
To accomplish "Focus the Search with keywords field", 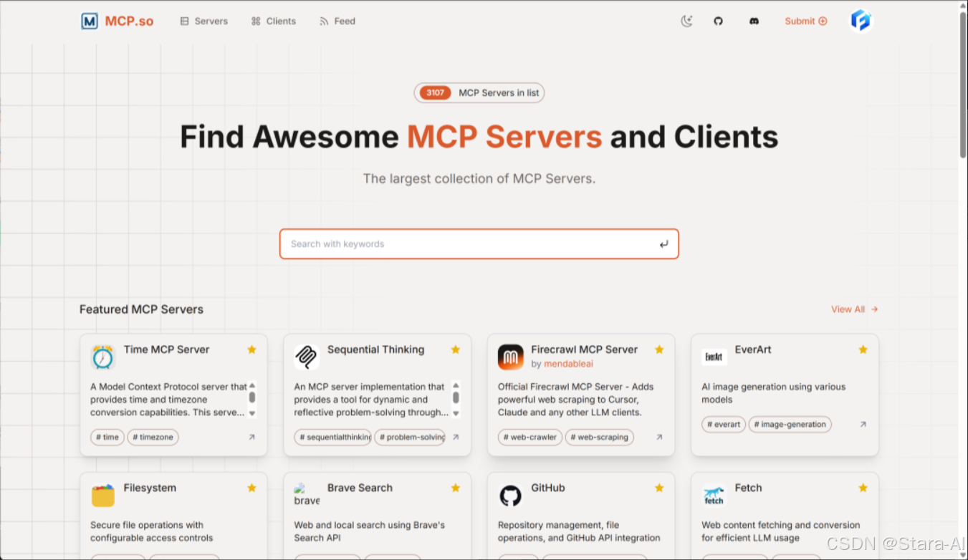I will pyautogui.click(x=479, y=244).
